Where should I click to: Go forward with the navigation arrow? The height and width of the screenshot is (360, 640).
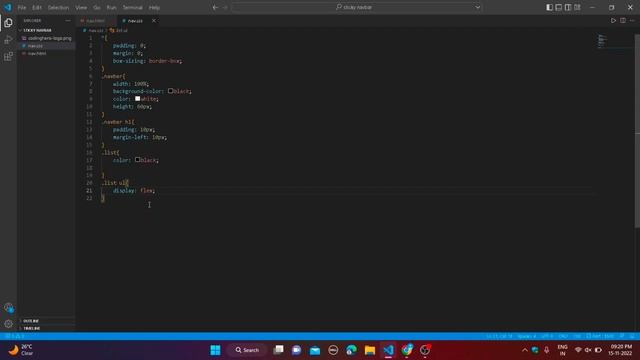225,7
